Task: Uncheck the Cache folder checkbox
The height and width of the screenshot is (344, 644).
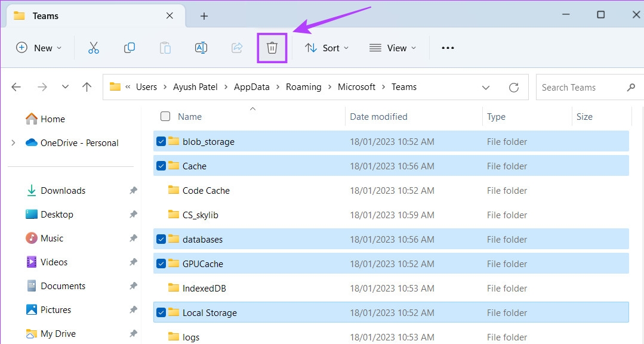Action: coord(161,166)
